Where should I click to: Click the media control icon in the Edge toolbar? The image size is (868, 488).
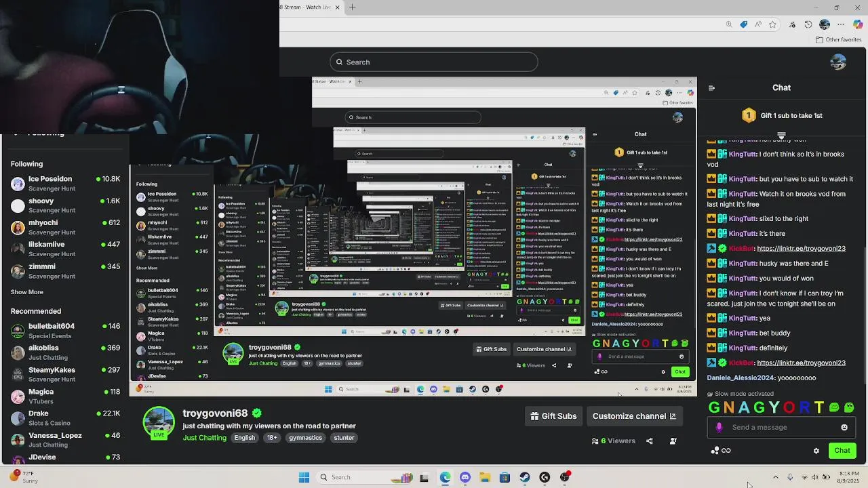tap(792, 24)
